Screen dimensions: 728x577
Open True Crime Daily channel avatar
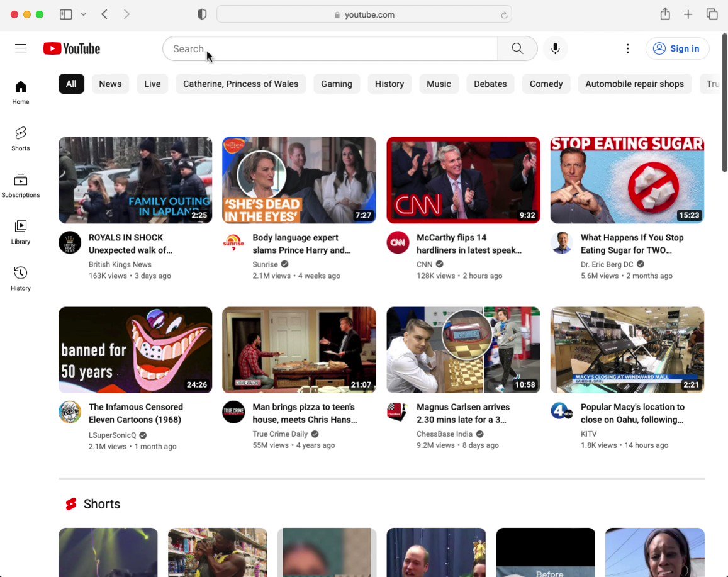[x=233, y=412]
